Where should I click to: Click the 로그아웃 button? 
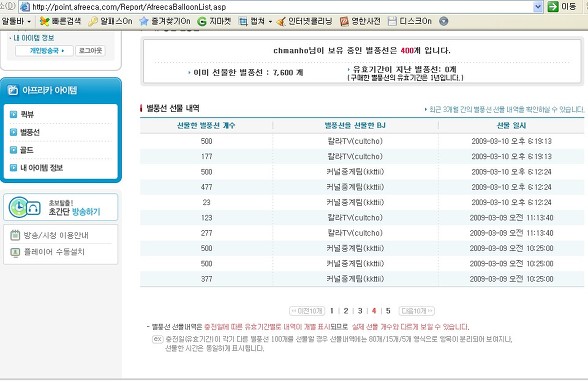(90, 51)
